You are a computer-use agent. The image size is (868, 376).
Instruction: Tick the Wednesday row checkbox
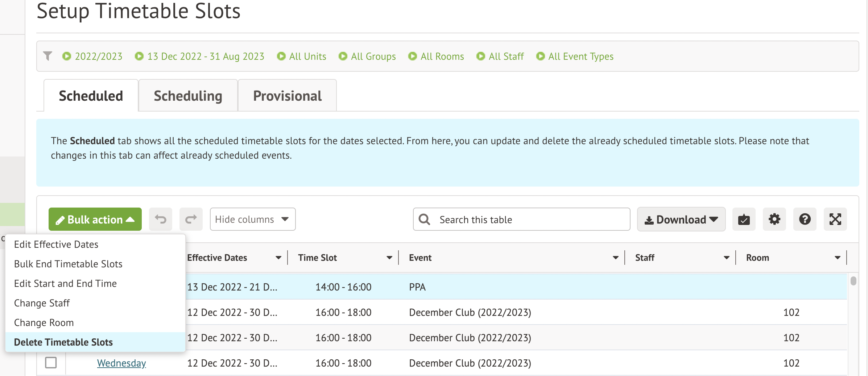pyautogui.click(x=51, y=363)
